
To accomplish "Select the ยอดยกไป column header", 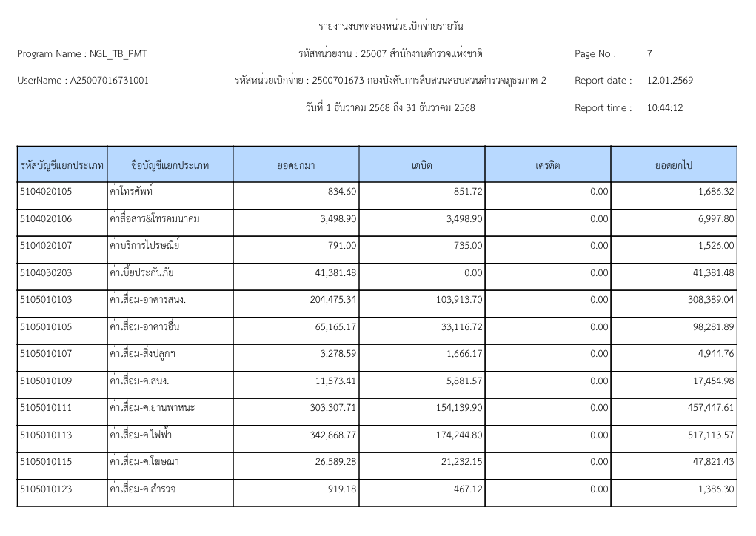I will click(x=673, y=165).
